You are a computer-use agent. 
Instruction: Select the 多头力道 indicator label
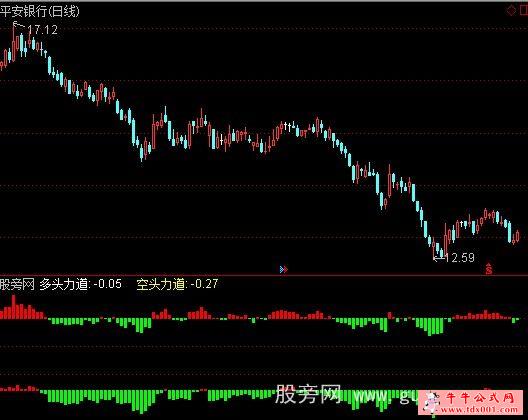[64, 284]
